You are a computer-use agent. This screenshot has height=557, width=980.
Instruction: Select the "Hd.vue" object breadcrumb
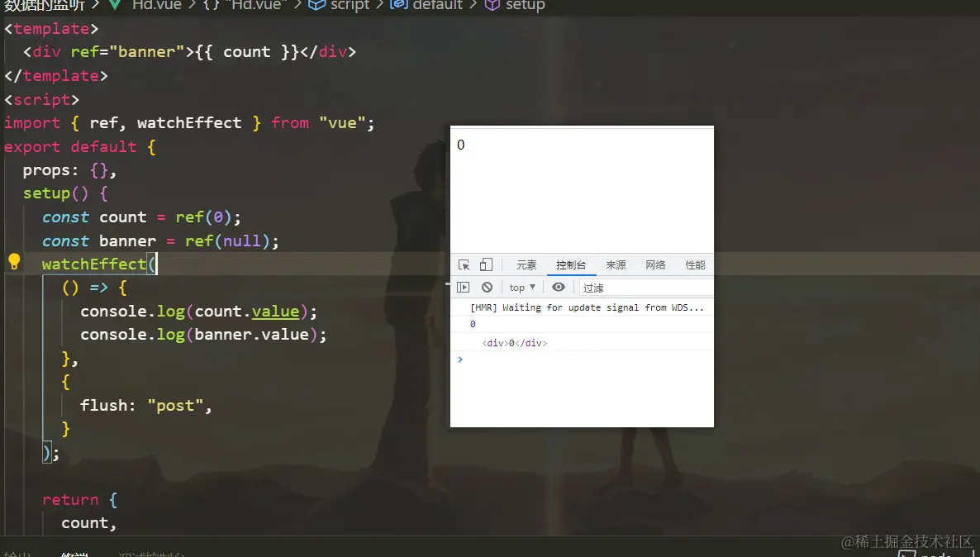coord(245,5)
